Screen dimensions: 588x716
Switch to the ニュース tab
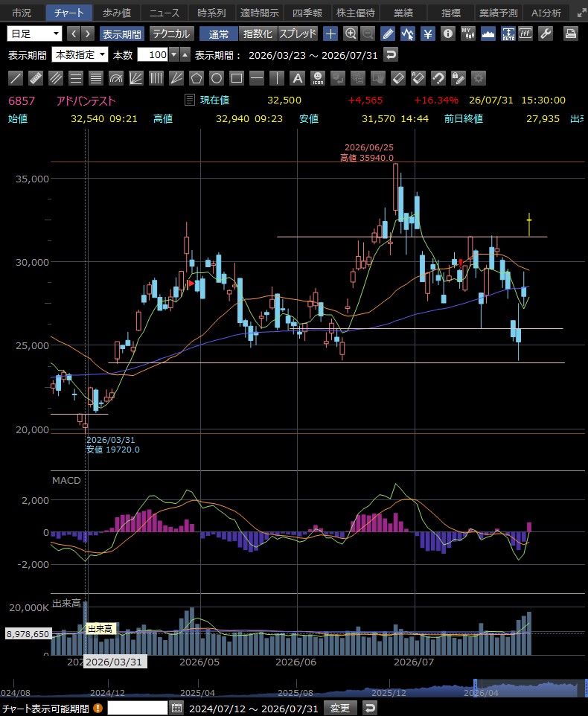pos(164,13)
